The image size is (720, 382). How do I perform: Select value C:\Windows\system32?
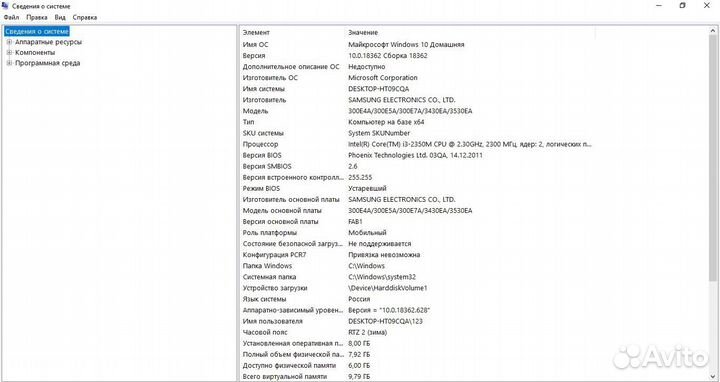tap(382, 277)
